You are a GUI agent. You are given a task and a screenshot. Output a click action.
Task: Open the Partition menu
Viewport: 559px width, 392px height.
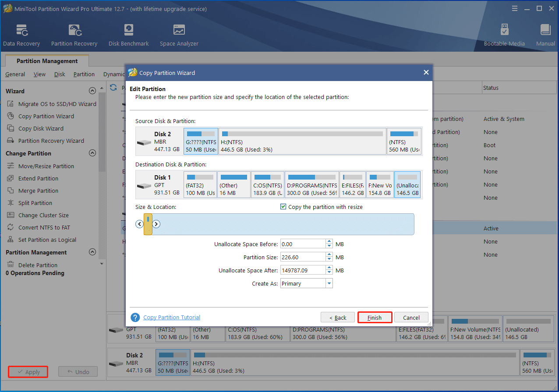(84, 74)
